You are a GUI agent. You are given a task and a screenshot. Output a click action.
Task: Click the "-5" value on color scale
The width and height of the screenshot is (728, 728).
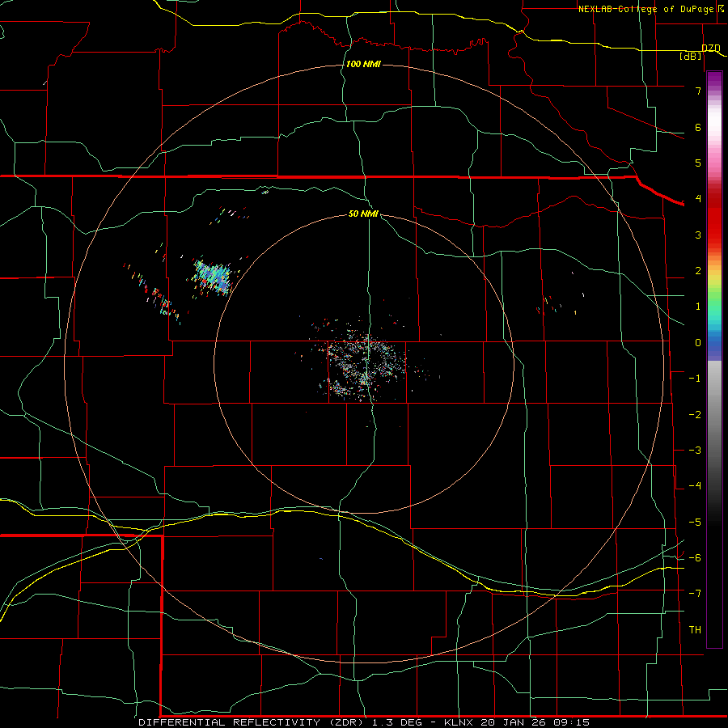pyautogui.click(x=695, y=523)
